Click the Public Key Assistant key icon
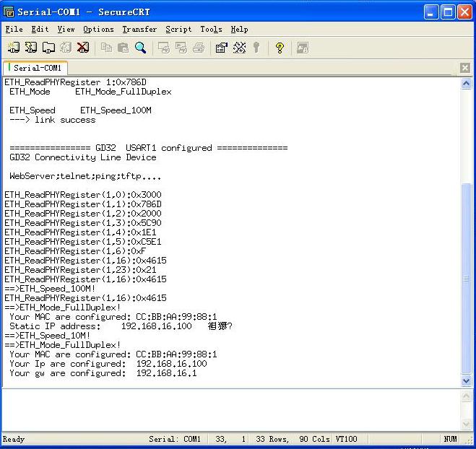476x449 pixels. click(256, 48)
